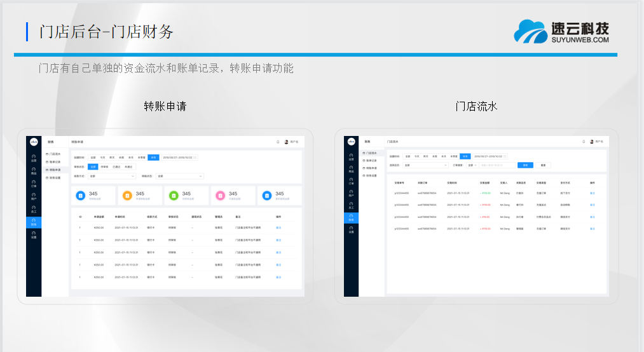Select 今天 time filter in the 转账申请 screen

tap(102, 157)
